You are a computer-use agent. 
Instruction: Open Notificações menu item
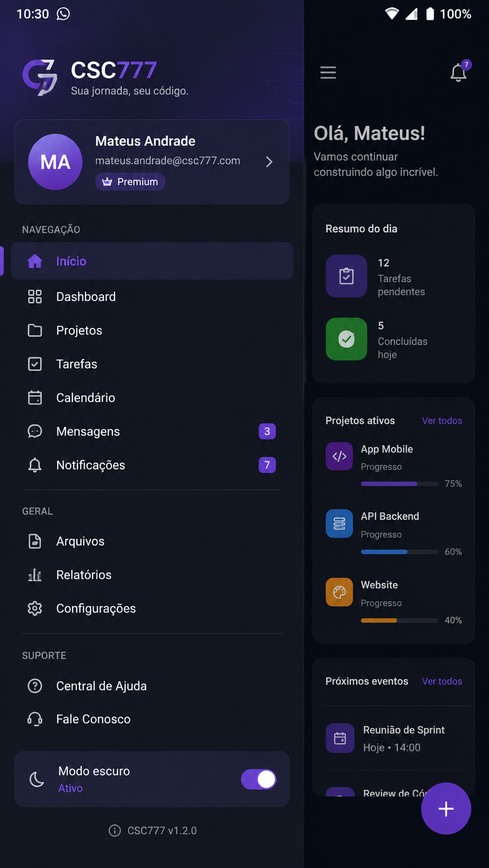tap(152, 465)
